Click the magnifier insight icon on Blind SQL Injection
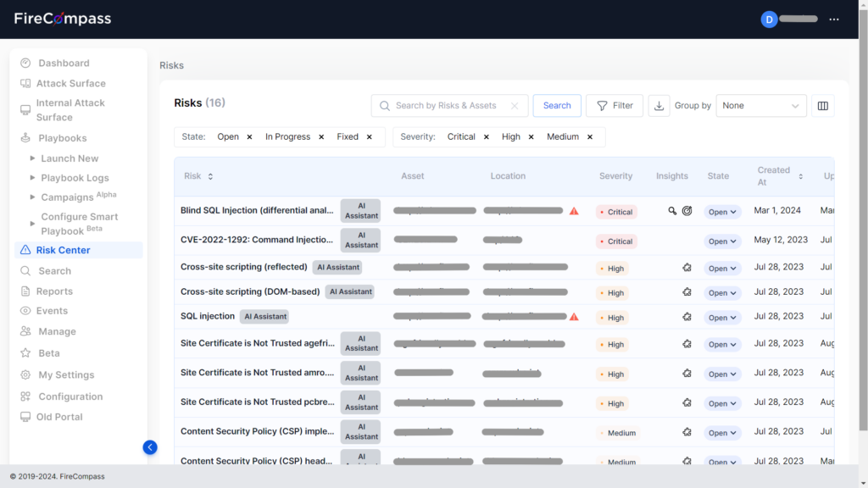Image resolution: width=868 pixels, height=488 pixels. pyautogui.click(x=672, y=211)
